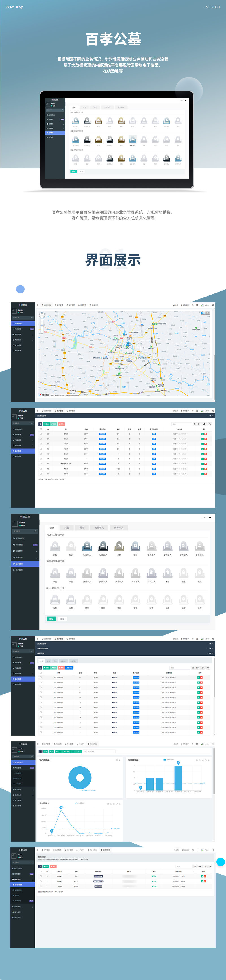
Task: Click 取消 button below large tomb grid
Action: click(62, 619)
